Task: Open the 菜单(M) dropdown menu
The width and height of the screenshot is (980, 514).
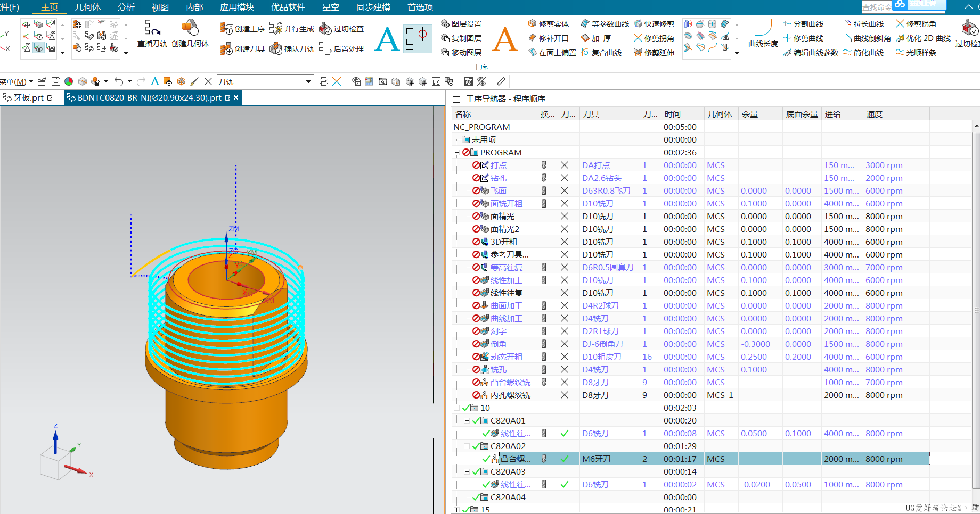Action: (17, 81)
